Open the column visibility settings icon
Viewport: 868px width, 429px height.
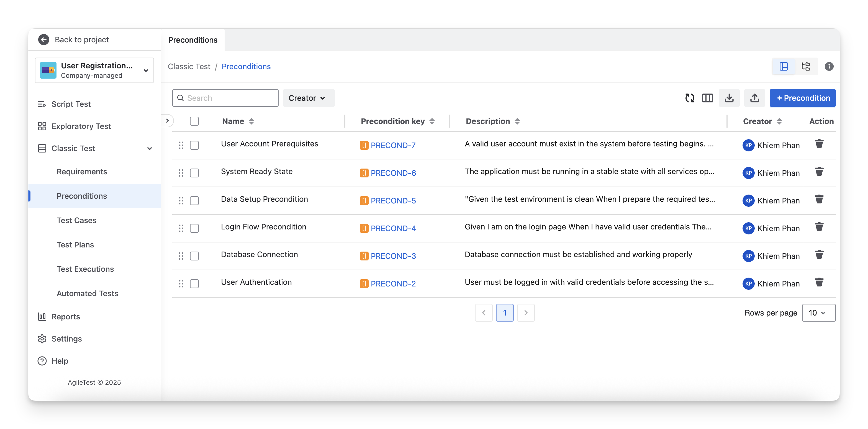click(x=707, y=98)
